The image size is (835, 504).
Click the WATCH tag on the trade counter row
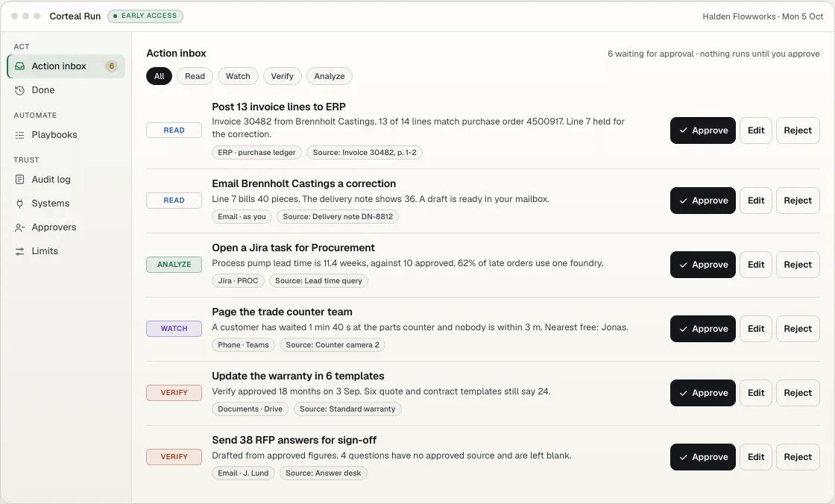[x=174, y=329]
